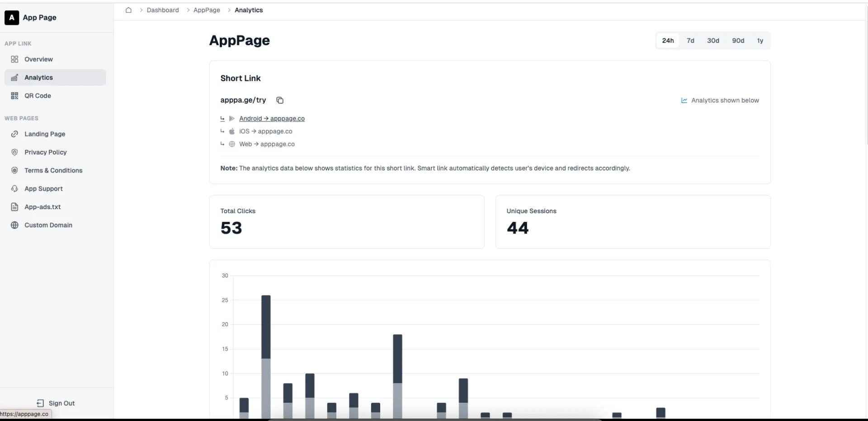
Task: Go to Landing Page settings
Action: (x=55, y=134)
